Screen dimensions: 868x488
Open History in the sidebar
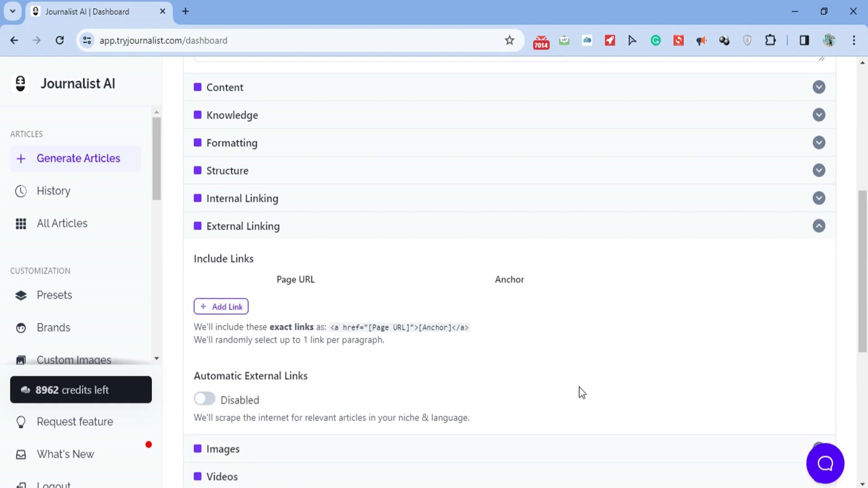click(53, 191)
